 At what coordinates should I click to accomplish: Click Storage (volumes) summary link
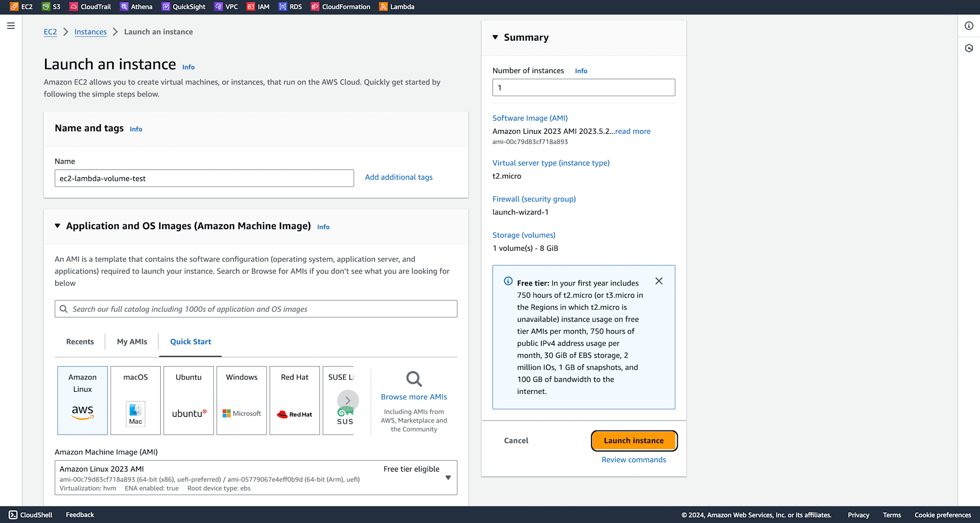pyautogui.click(x=524, y=236)
